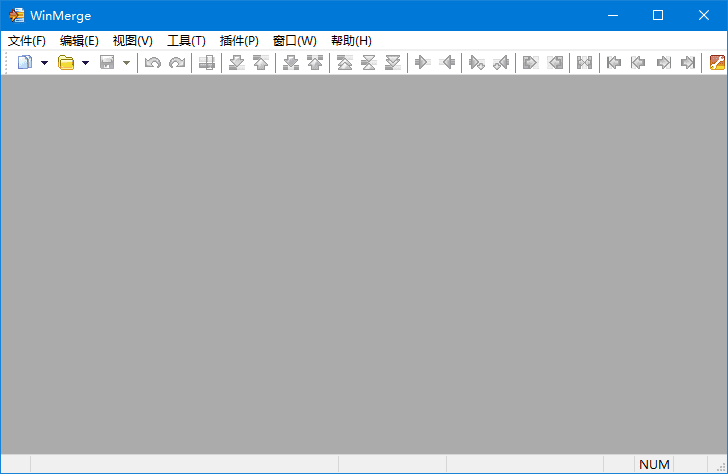Click the Undo arrow icon
This screenshot has height=474, width=728.
point(152,63)
